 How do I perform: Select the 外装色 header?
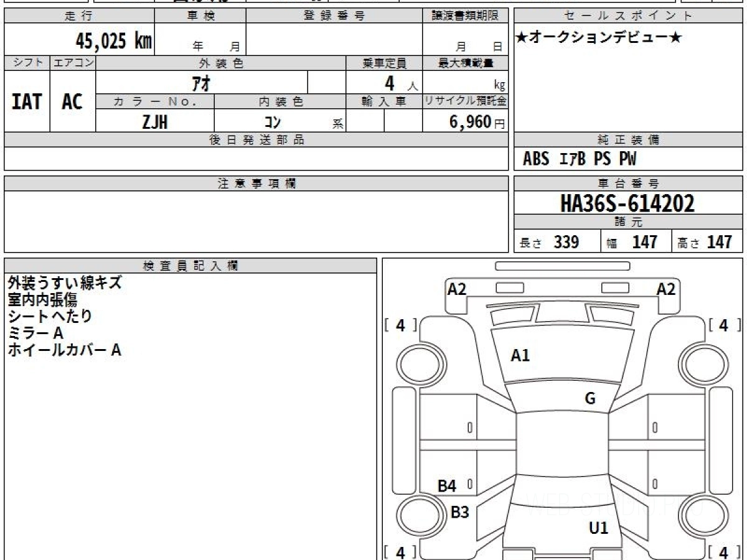point(221,63)
